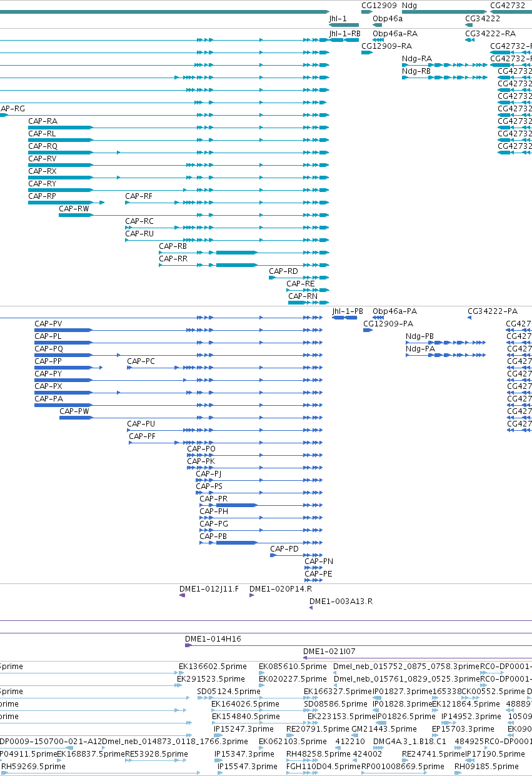Viewport: 532px width, 776px height.
Task: Open the CAP-RB transcript label
Action: (173, 246)
